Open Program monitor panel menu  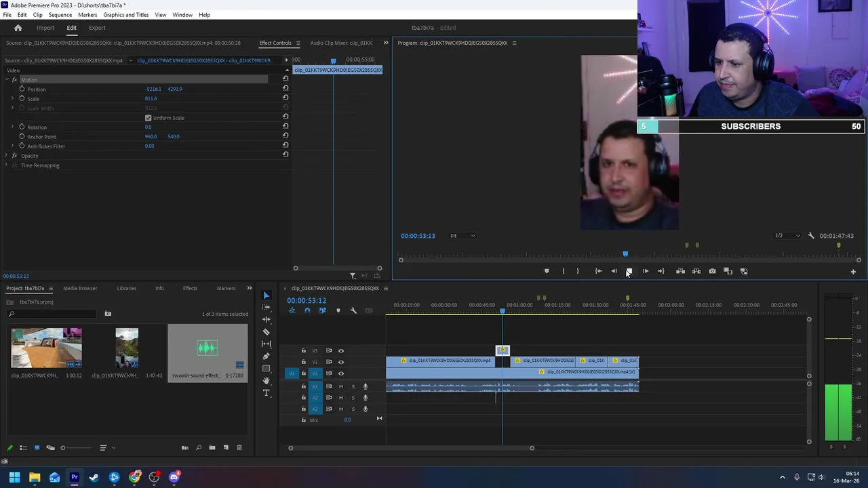(514, 43)
